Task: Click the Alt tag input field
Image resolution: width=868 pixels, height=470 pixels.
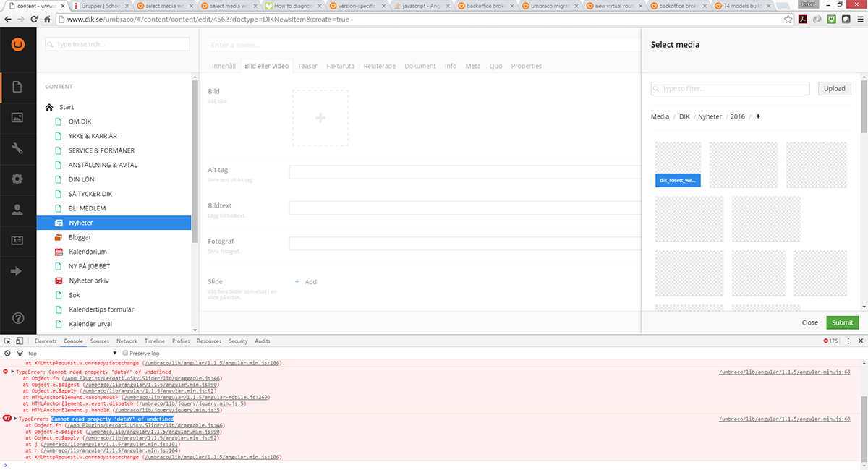Action: [465, 172]
